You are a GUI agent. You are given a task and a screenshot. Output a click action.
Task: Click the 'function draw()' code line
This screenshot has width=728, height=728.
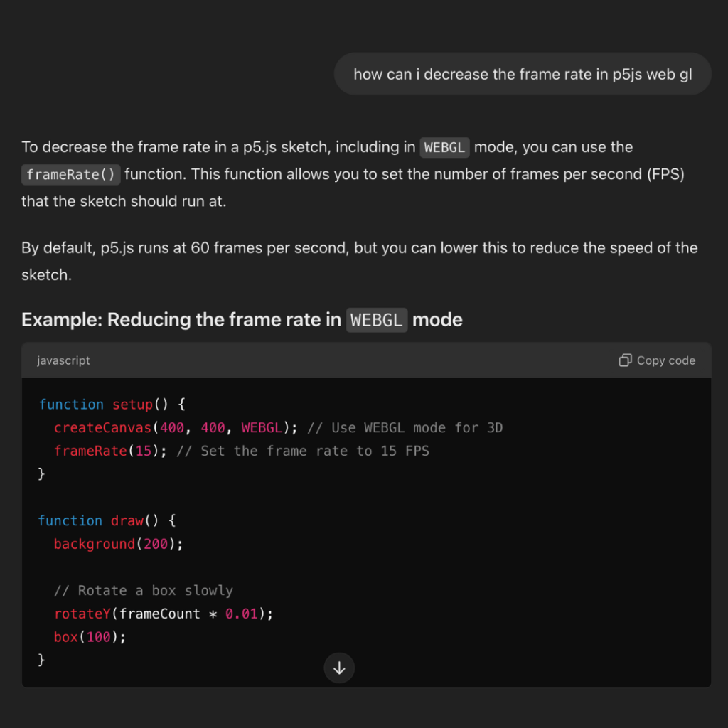click(107, 520)
